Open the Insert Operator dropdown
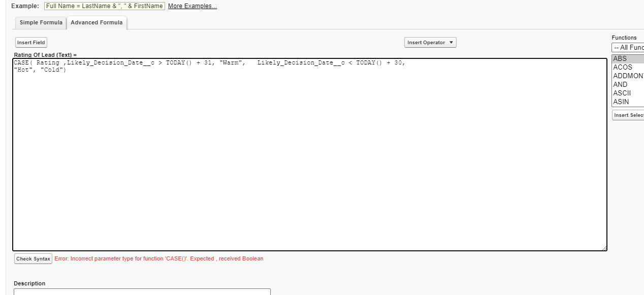 430,42
